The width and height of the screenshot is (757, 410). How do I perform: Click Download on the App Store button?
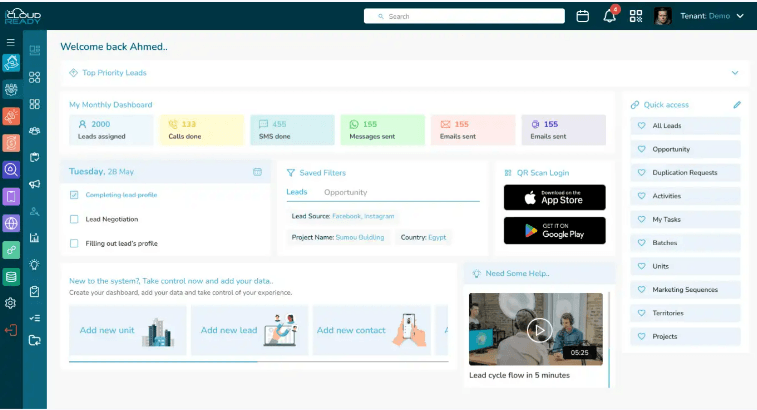tap(554, 197)
